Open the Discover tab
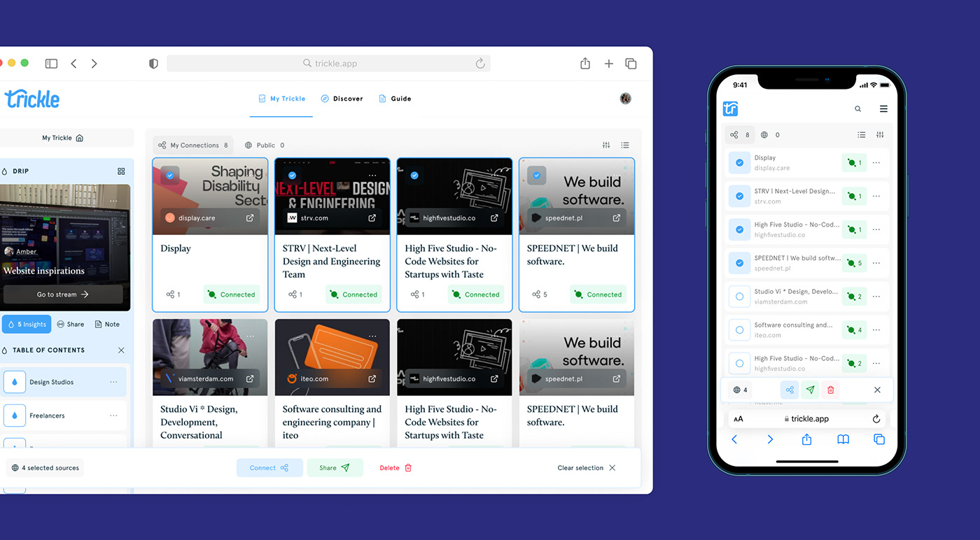980x540 pixels. 342,99
